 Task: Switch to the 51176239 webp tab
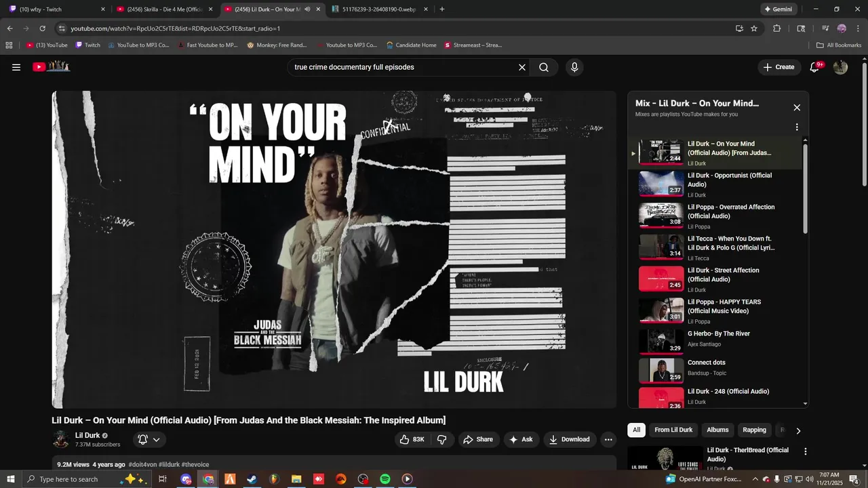(x=380, y=9)
